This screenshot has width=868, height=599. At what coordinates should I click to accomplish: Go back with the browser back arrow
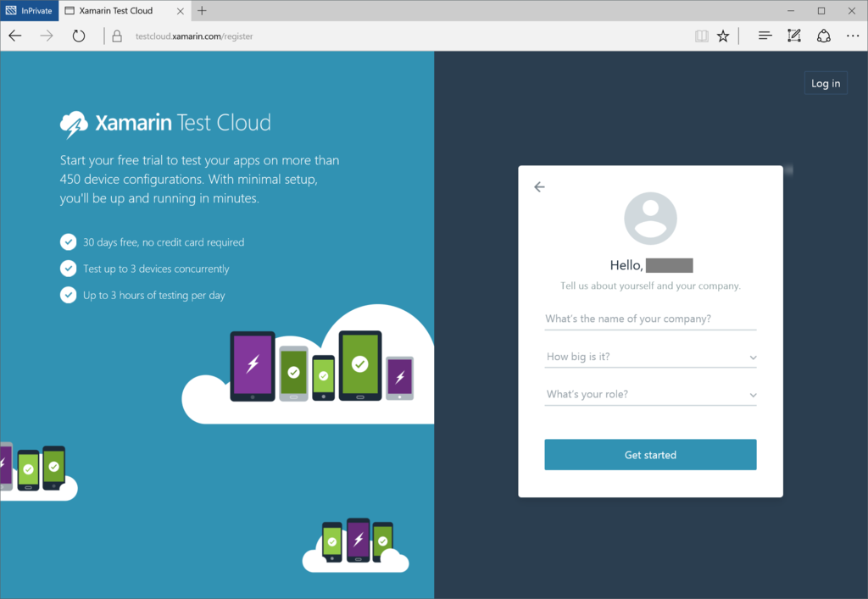tap(15, 36)
